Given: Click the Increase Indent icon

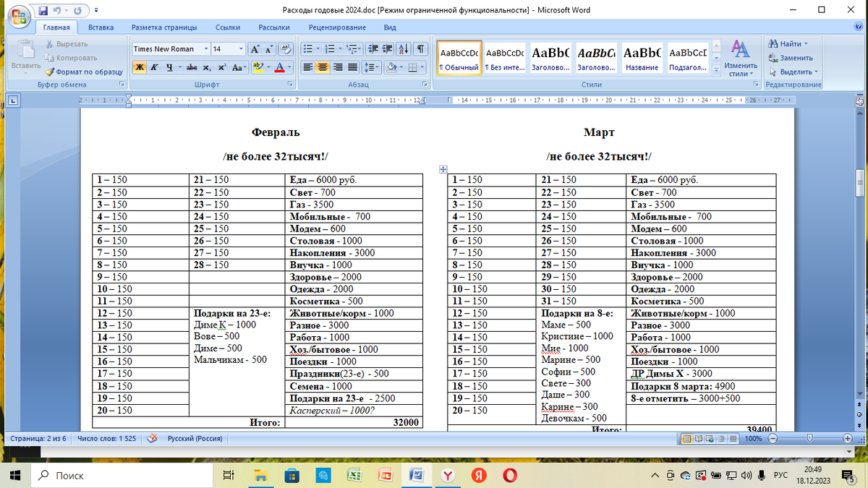Looking at the screenshot, I should tap(387, 49).
